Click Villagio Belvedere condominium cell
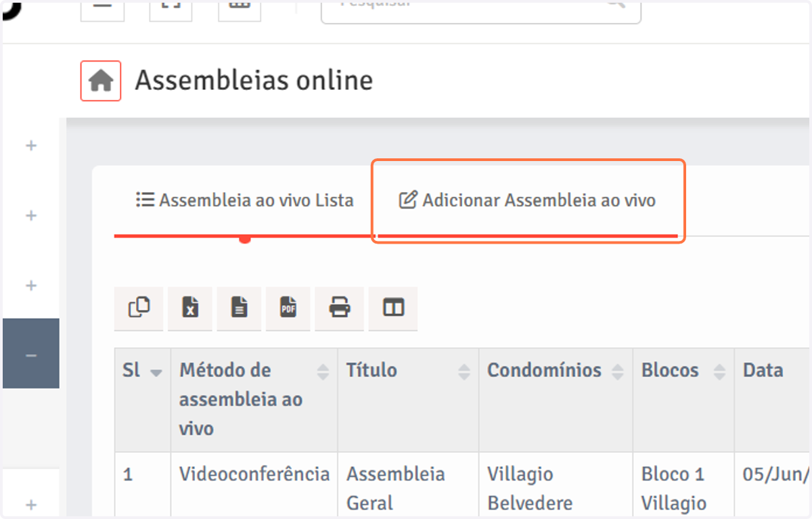 tap(556, 485)
